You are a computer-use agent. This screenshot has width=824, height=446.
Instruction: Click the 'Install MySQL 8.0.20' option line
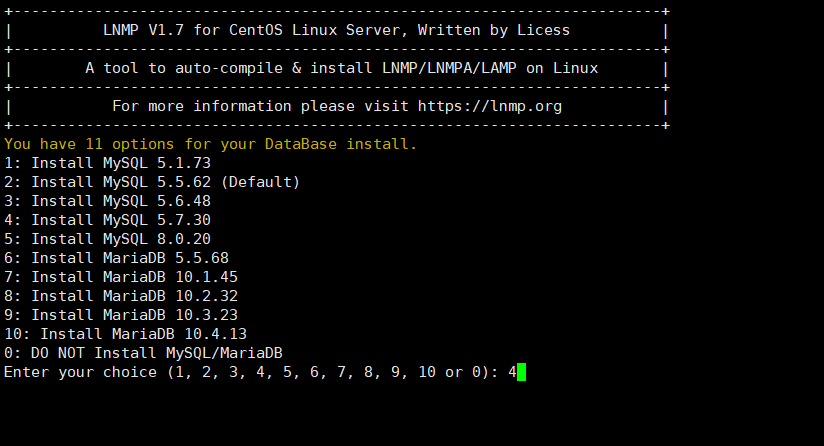click(108, 239)
